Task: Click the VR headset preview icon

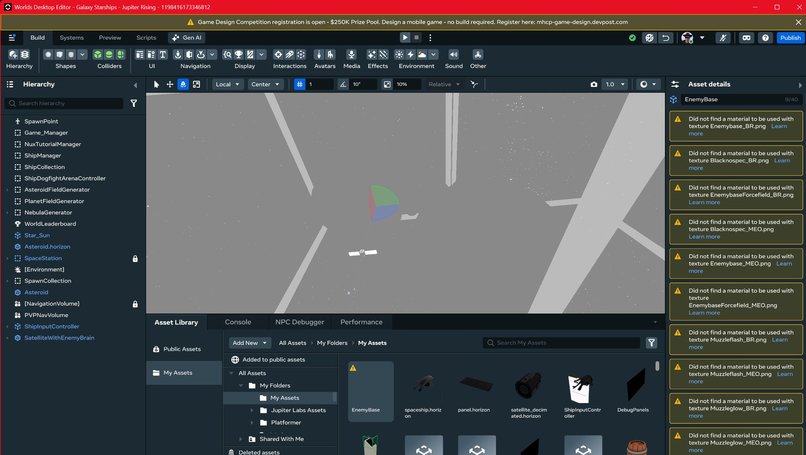Action: (746, 38)
